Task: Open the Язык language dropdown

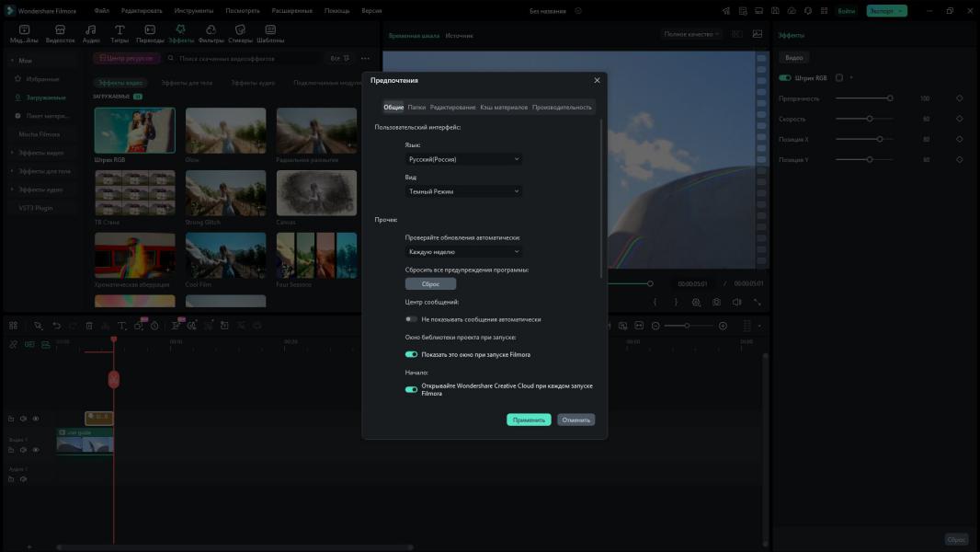Action: click(463, 159)
